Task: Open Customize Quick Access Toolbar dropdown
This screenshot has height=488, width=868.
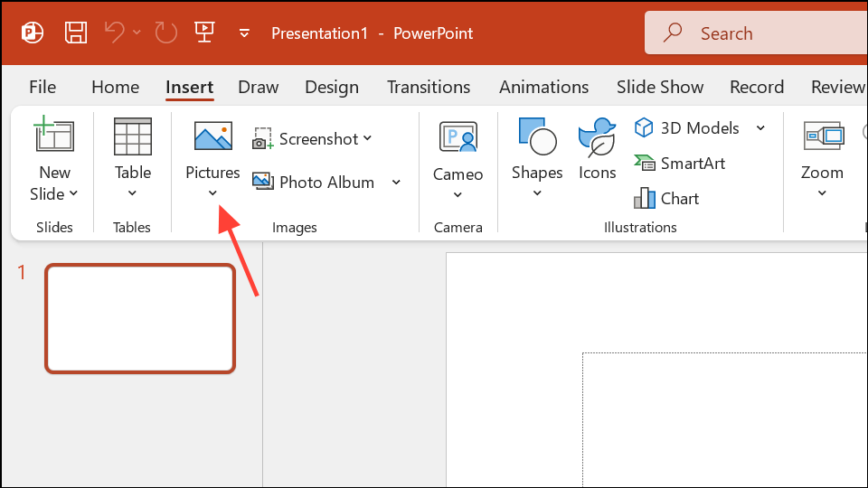Action: [244, 33]
